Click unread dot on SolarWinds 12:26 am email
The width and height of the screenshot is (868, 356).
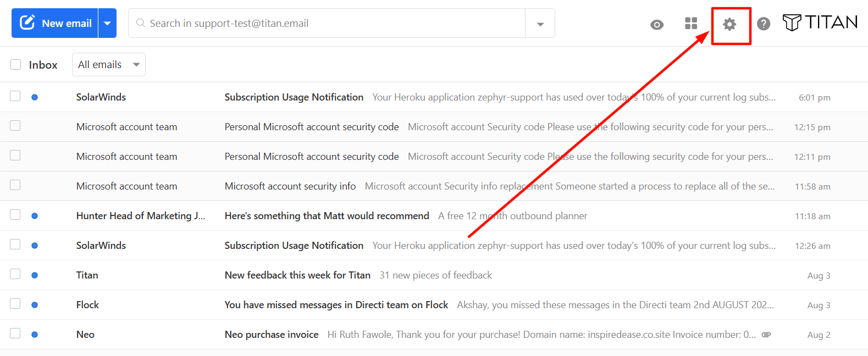(35, 246)
